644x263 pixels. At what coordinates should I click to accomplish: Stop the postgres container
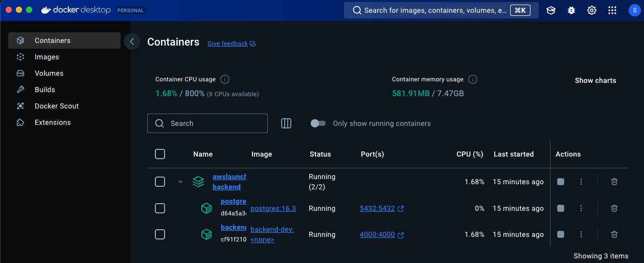pyautogui.click(x=561, y=208)
